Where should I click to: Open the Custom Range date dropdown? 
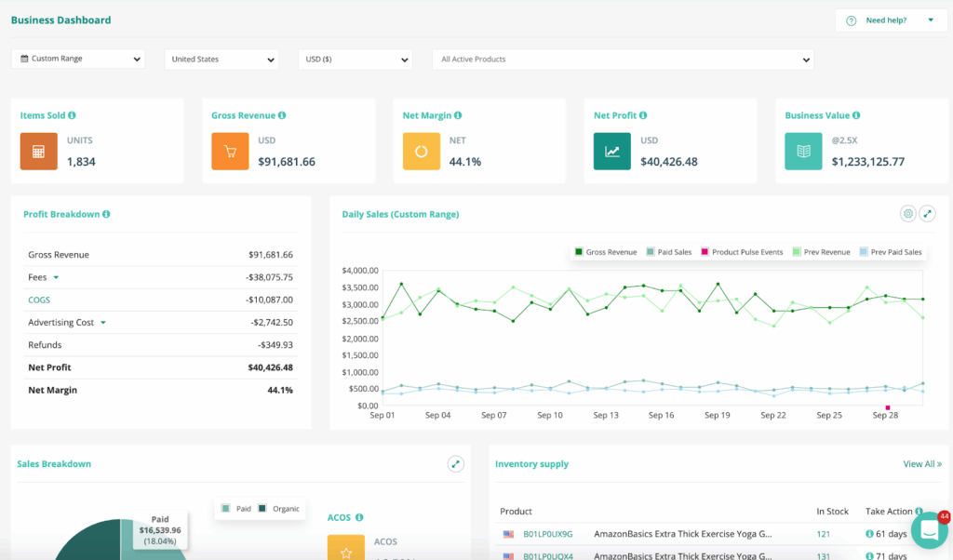tap(78, 59)
